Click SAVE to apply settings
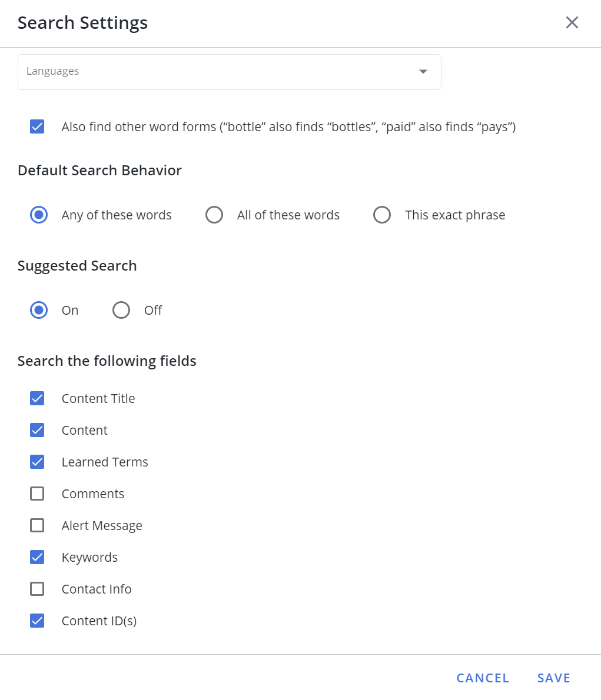This screenshot has height=700, width=601. click(x=554, y=678)
